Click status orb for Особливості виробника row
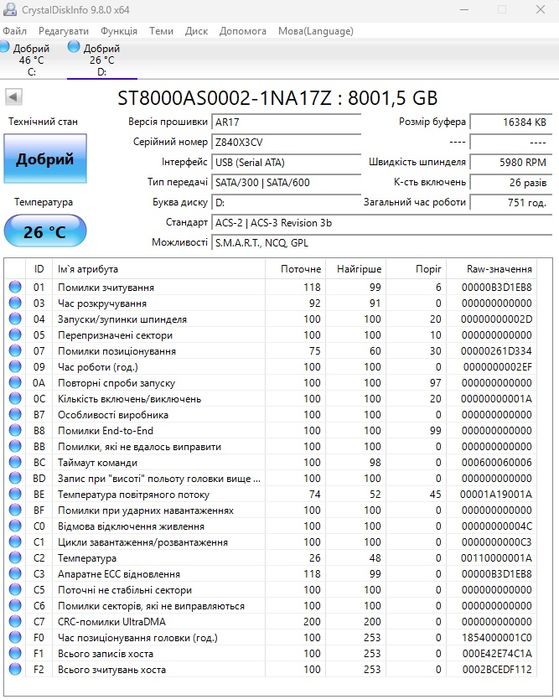Image resolution: width=559 pixels, height=700 pixels. tap(15, 414)
